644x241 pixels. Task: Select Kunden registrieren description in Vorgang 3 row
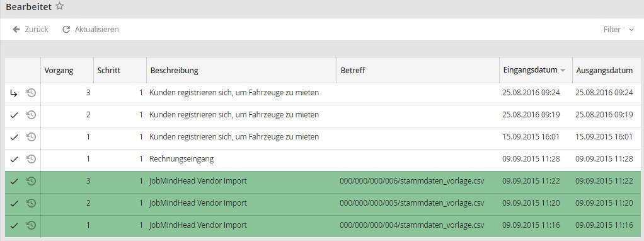(x=234, y=93)
